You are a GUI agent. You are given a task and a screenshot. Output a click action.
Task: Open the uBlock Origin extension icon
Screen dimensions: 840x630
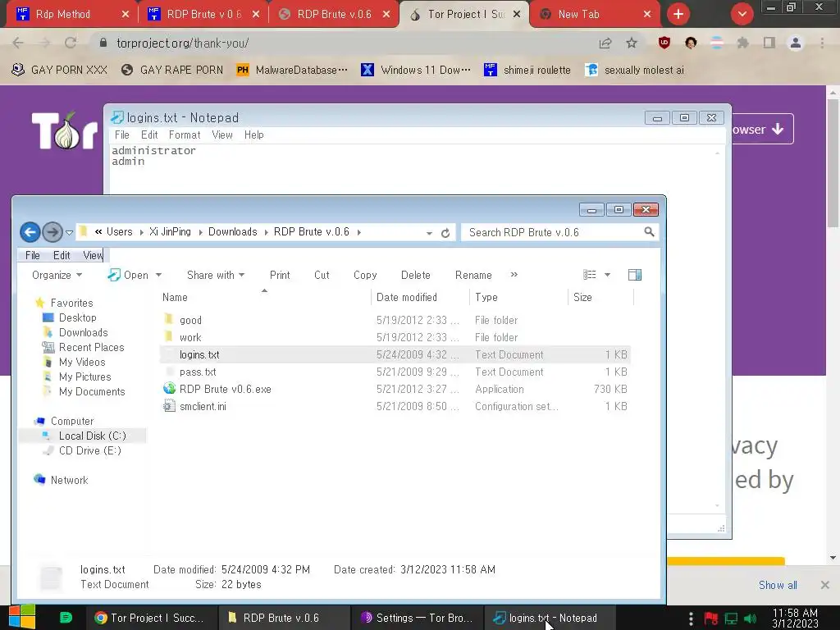point(664,43)
